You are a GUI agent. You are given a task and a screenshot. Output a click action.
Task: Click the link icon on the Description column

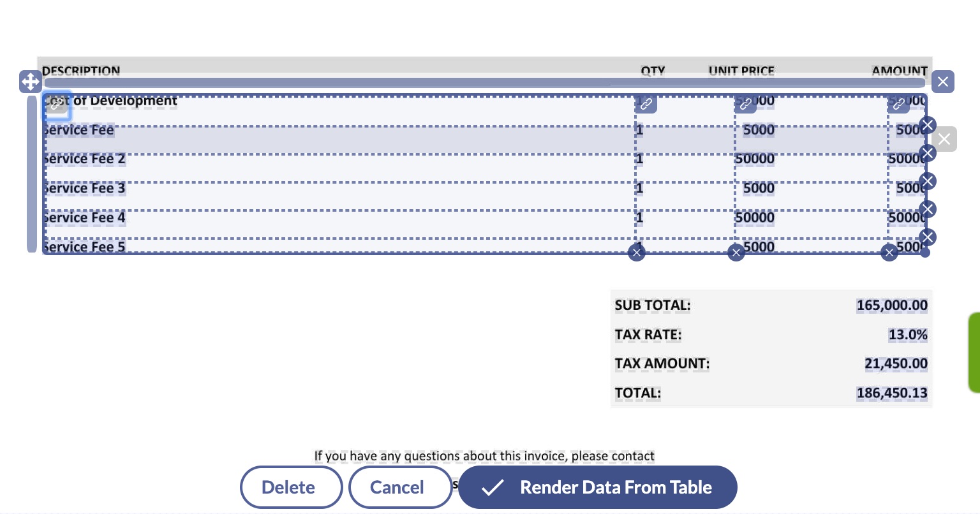coord(57,105)
